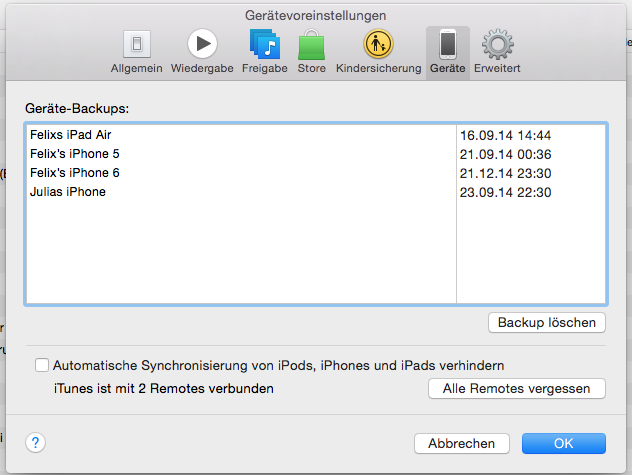
Task: Click the help question mark button
Action: tap(35, 443)
